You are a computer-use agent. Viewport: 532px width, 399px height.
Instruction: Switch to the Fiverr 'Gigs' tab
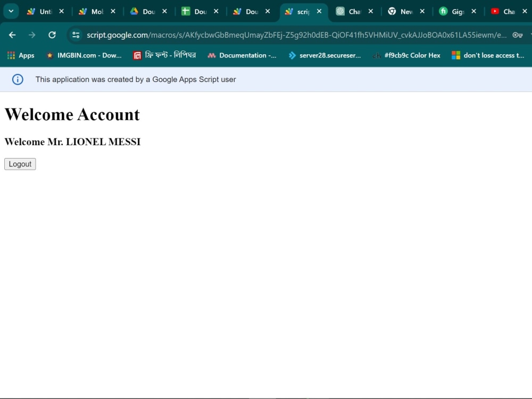(x=453, y=12)
